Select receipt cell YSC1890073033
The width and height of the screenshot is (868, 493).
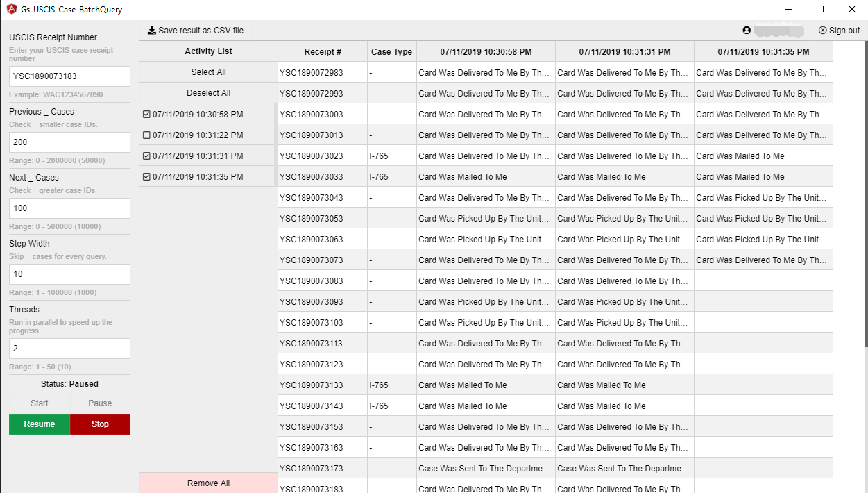click(323, 177)
